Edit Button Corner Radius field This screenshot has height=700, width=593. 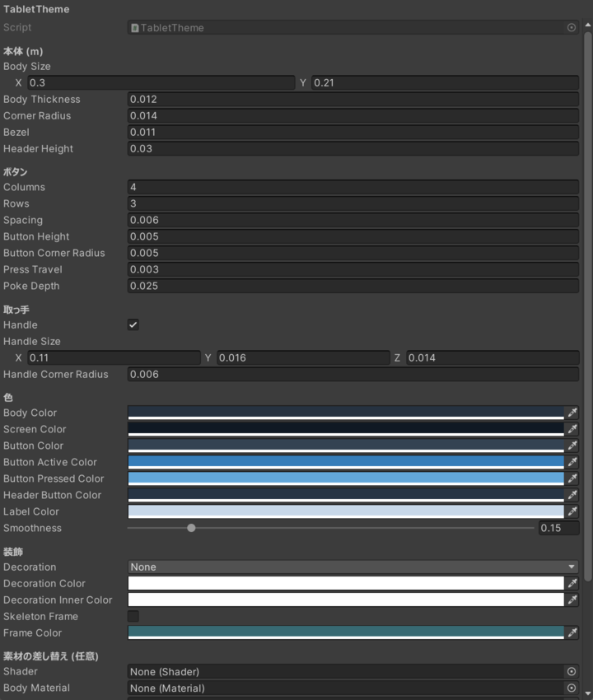click(353, 253)
